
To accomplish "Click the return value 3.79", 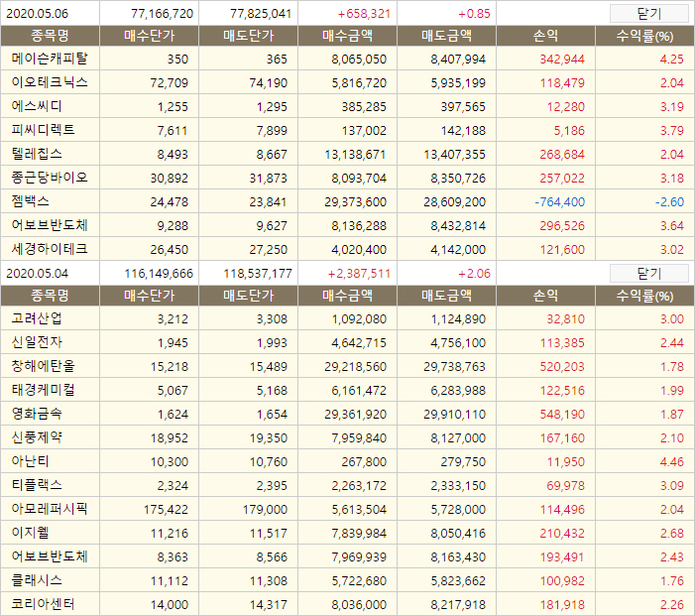I will 672,131.
